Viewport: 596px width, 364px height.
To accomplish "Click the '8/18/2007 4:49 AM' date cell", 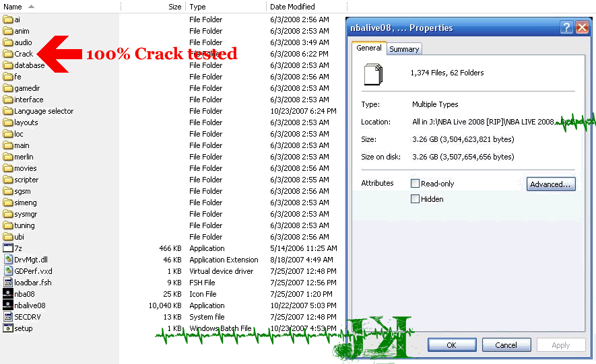I will coord(302,260).
